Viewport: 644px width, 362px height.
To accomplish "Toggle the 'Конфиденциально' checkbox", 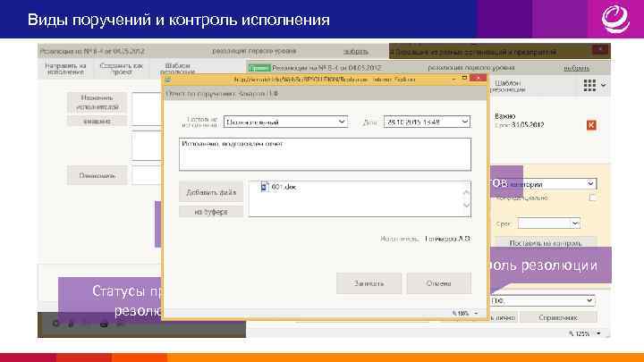I will [x=592, y=198].
